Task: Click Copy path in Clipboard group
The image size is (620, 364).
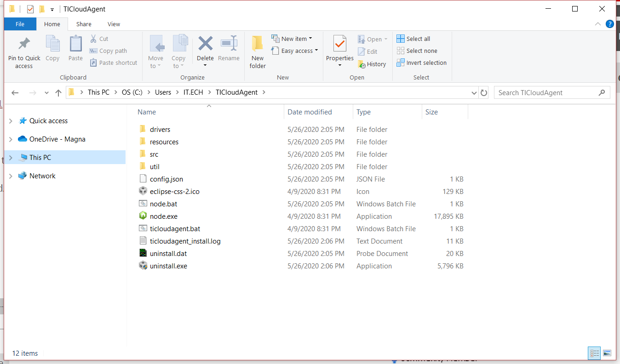Action: tap(108, 51)
